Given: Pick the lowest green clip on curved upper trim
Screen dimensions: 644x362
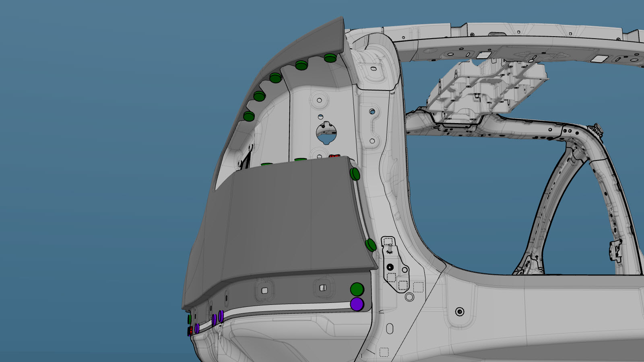Looking at the screenshot, I should (249, 117).
